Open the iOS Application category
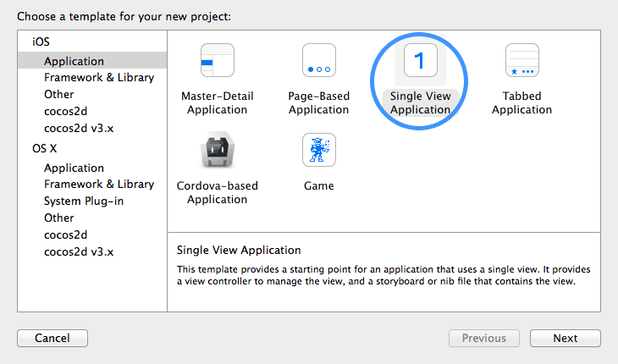618x364 pixels. 74,61
